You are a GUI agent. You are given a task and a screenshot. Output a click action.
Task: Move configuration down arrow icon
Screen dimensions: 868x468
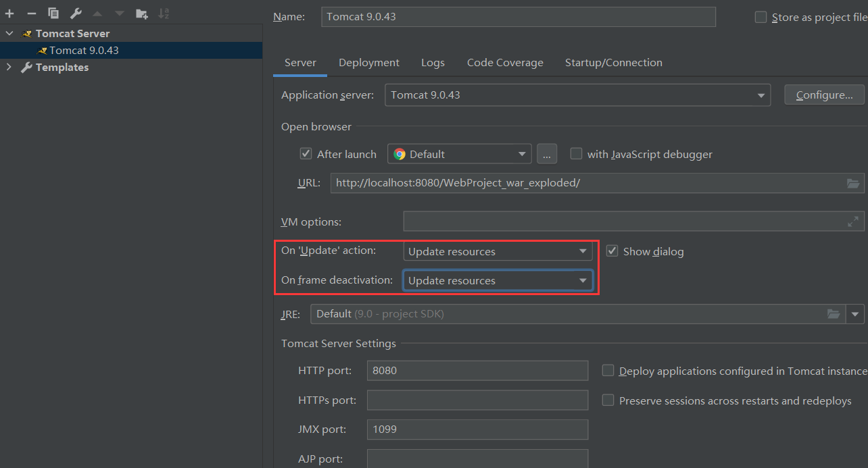(x=119, y=14)
